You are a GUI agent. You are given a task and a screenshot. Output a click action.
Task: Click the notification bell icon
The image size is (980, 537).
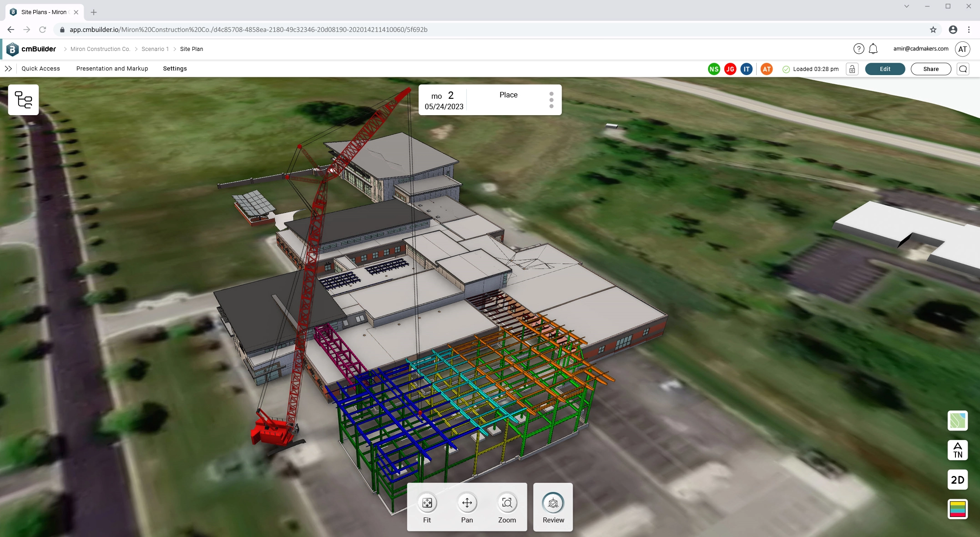(873, 49)
